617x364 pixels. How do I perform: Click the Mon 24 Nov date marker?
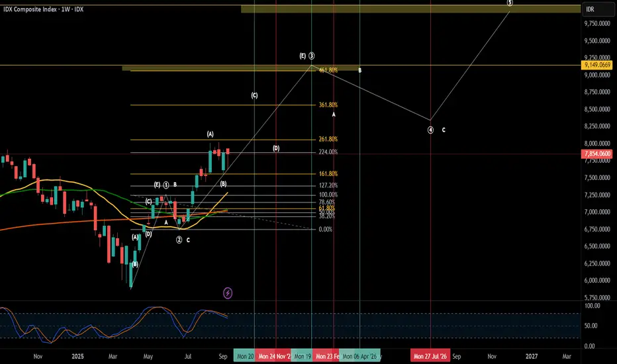[273, 356]
